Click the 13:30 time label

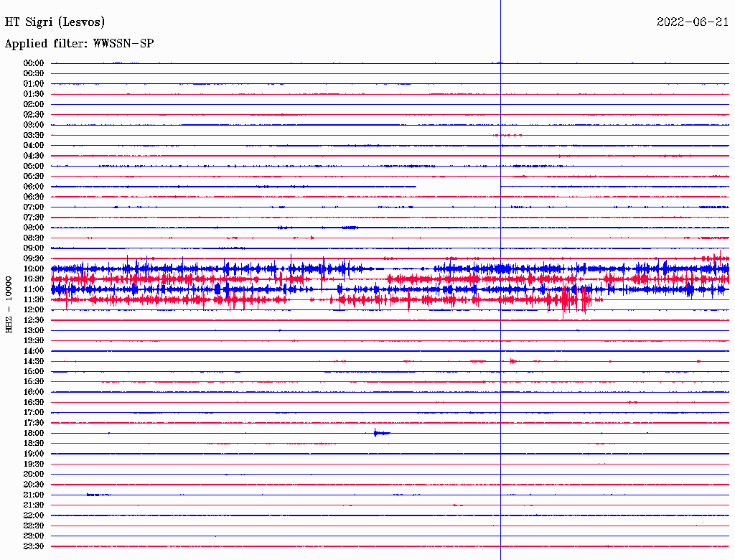point(34,340)
